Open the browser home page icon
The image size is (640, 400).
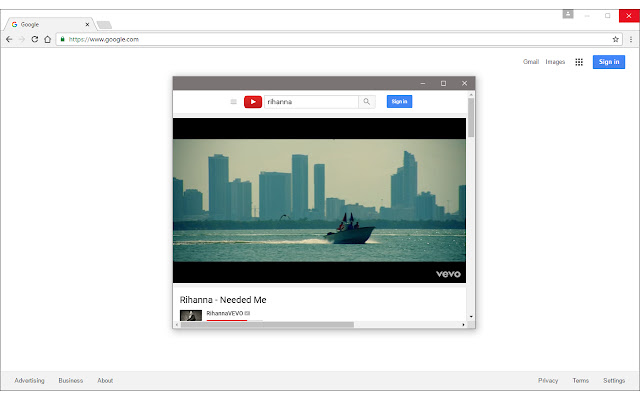[x=47, y=39]
